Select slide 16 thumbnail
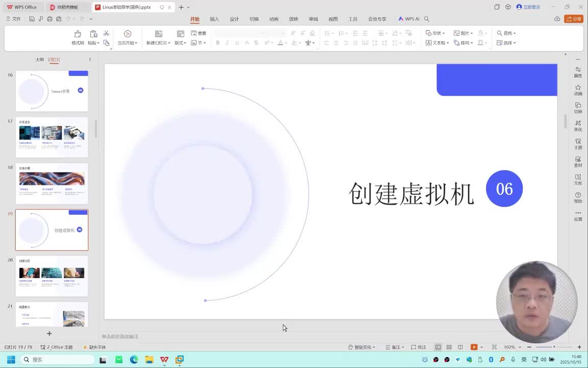Screen dimensions: 588x368 point(52,91)
